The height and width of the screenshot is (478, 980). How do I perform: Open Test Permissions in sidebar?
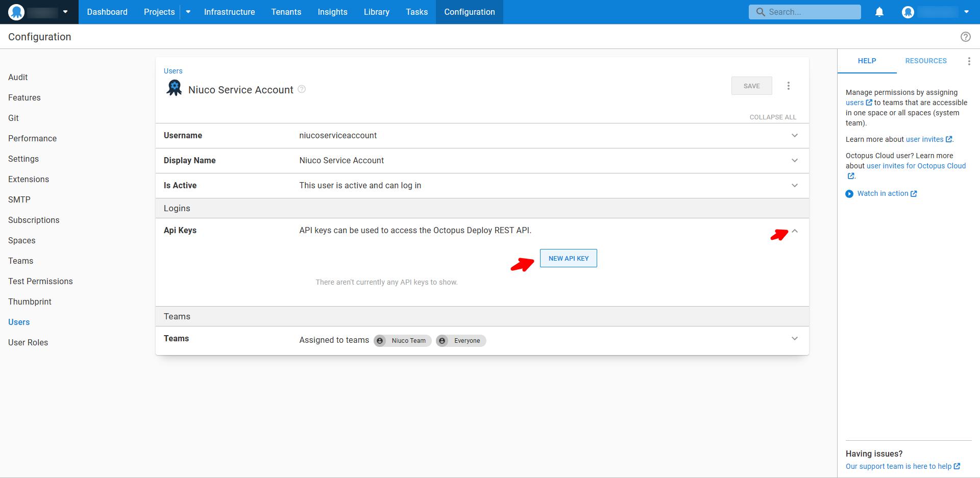(x=40, y=281)
